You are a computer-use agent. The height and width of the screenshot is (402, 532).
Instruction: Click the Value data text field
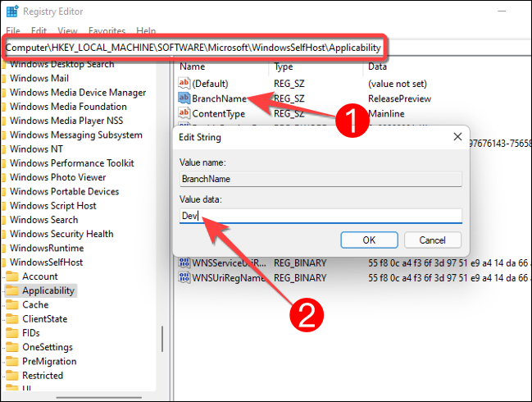click(320, 216)
